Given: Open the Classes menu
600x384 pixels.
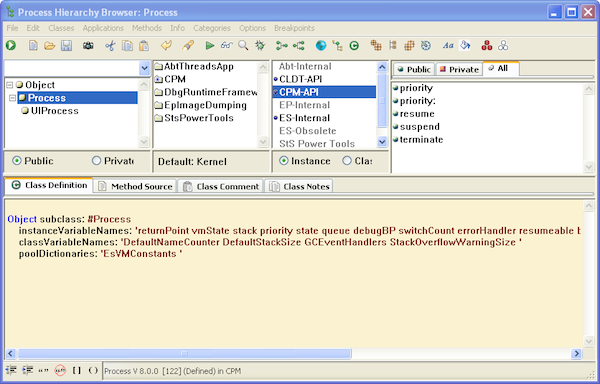Looking at the screenshot, I should [x=61, y=28].
